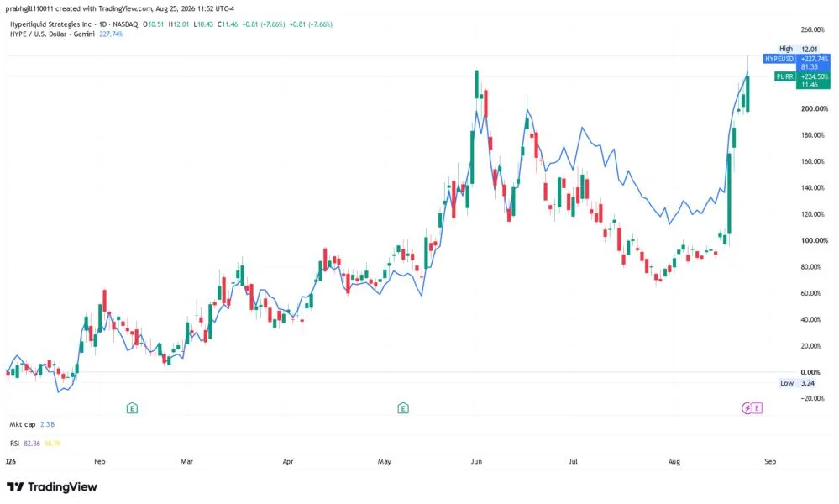Screen dimensions: 839x504
Task: Click the HYPEUSD blue price label
Action: [797, 62]
